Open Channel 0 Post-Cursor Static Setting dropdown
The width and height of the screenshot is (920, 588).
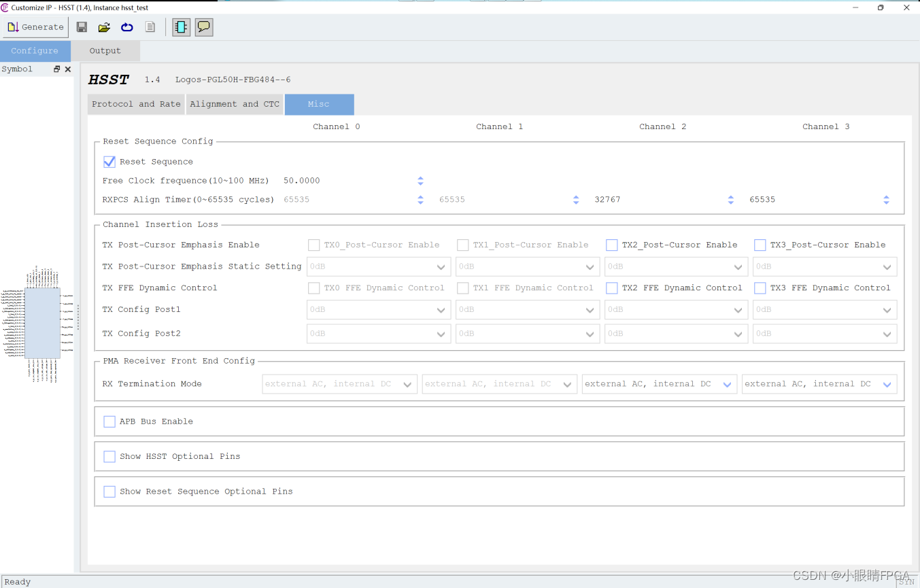pyautogui.click(x=379, y=266)
